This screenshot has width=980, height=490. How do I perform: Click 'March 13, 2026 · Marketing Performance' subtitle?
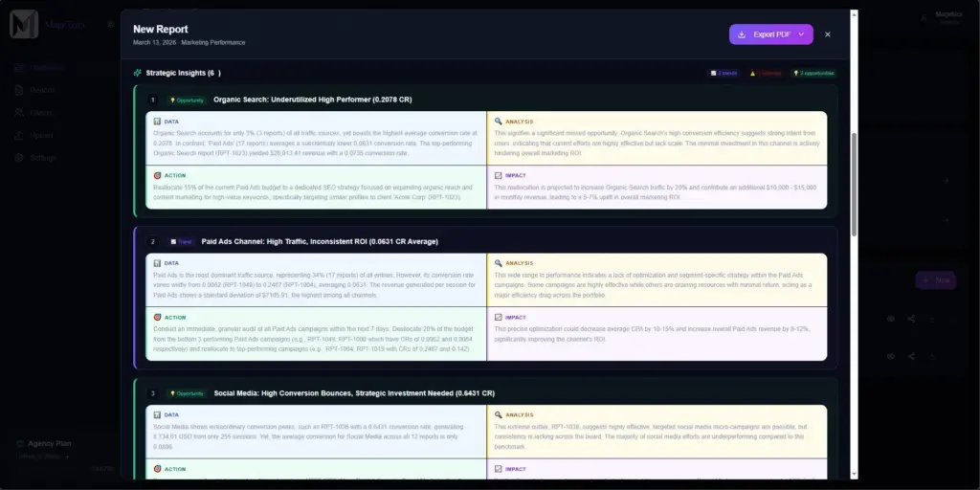(189, 42)
